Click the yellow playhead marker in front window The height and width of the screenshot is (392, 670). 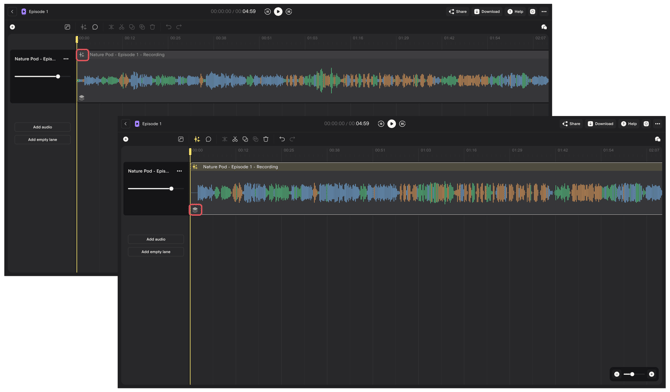pos(190,151)
